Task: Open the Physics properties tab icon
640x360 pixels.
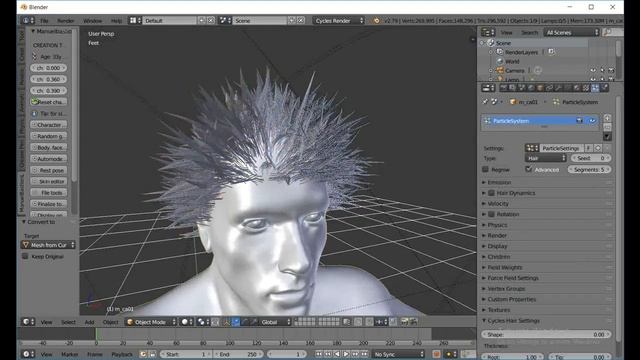Action: tap(604, 88)
